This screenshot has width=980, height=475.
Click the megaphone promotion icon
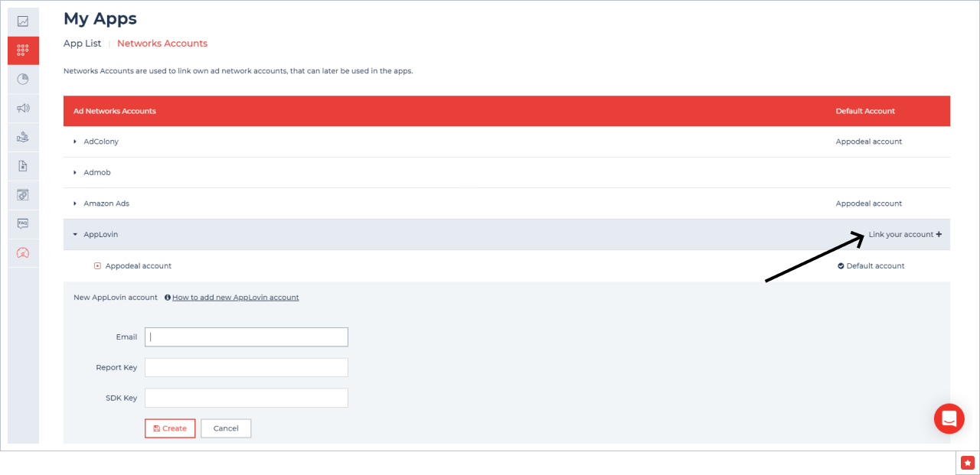point(23,108)
